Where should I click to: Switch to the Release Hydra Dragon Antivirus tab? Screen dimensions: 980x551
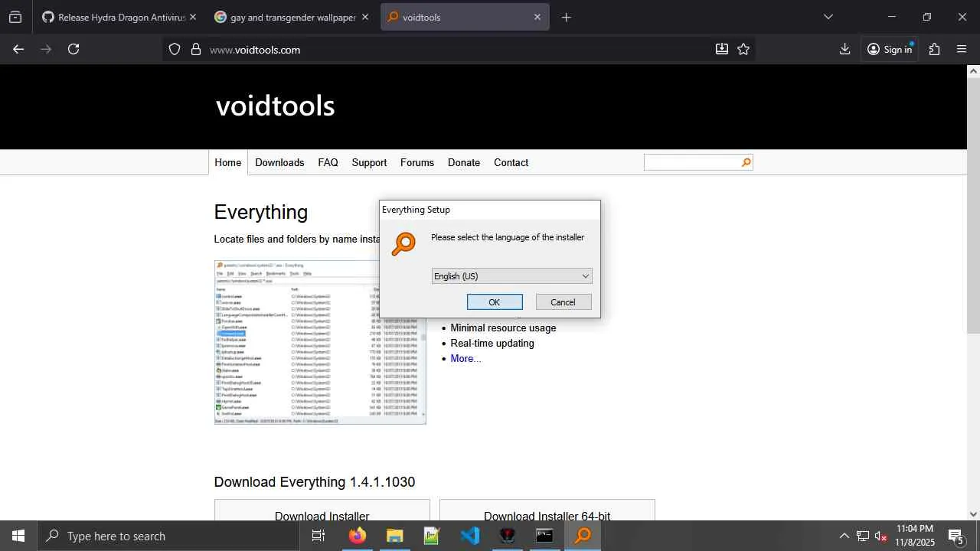click(x=119, y=17)
